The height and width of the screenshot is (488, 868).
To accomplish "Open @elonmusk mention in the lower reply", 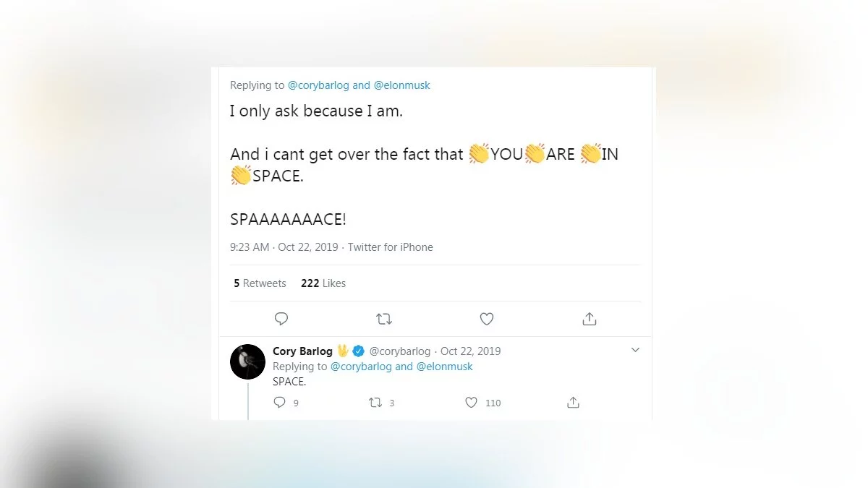I will (444, 367).
